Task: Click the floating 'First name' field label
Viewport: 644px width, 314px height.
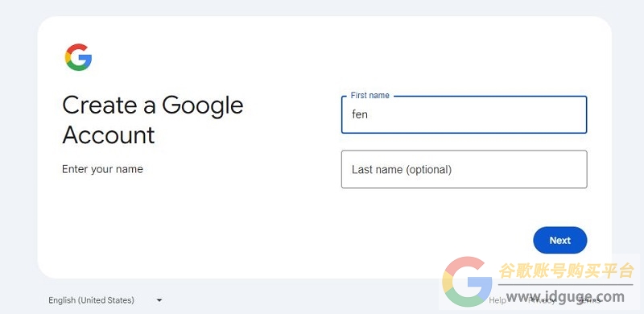Action: [x=370, y=95]
